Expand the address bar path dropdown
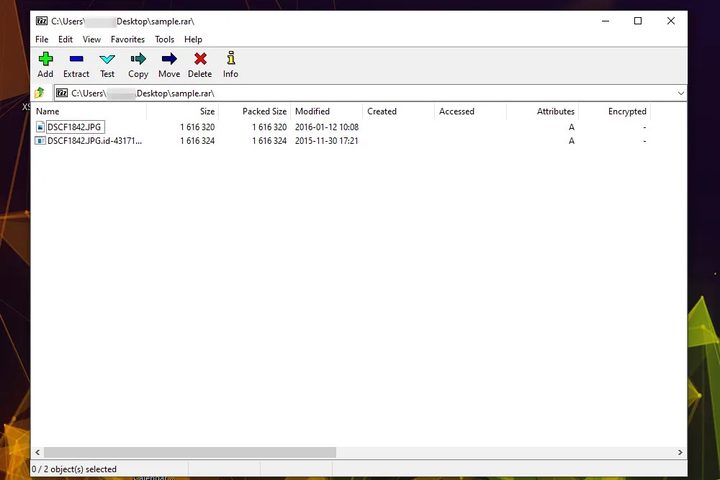This screenshot has width=720, height=480. tap(680, 93)
